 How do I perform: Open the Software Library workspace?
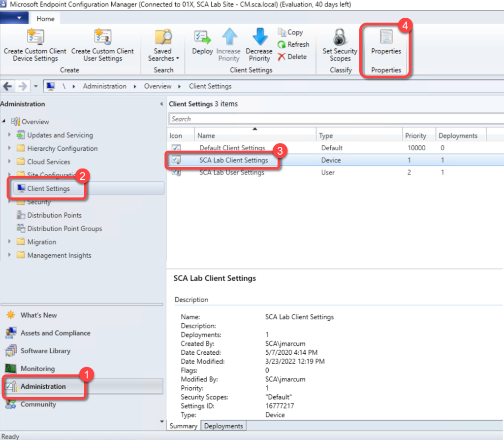click(x=45, y=351)
